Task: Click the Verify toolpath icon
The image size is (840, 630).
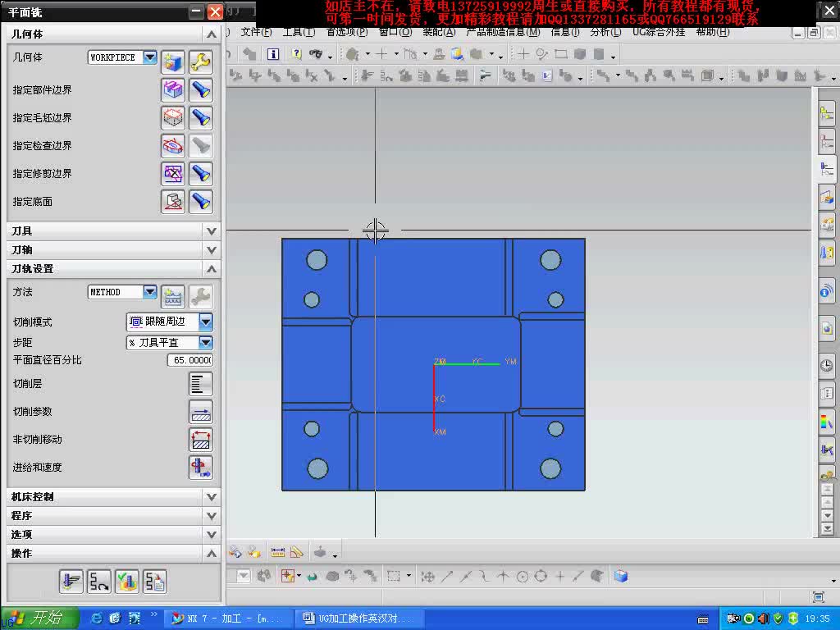Action: coord(126,582)
